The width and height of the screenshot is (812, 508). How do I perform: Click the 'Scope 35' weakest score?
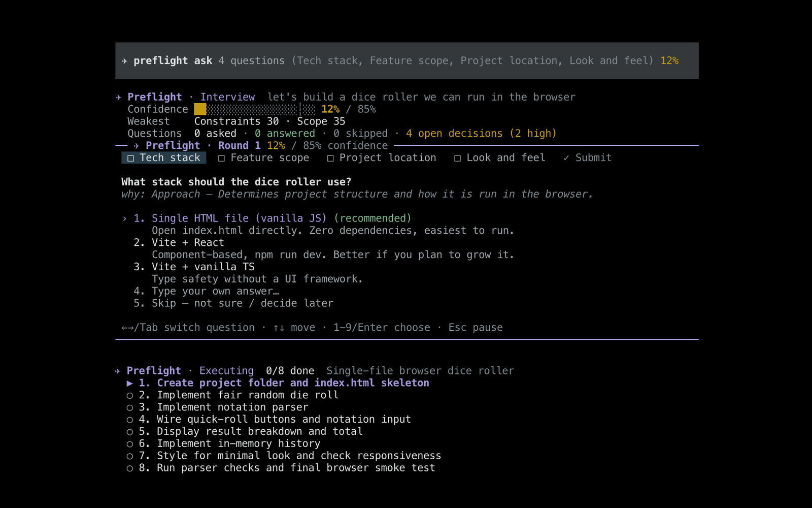pyautogui.click(x=321, y=121)
